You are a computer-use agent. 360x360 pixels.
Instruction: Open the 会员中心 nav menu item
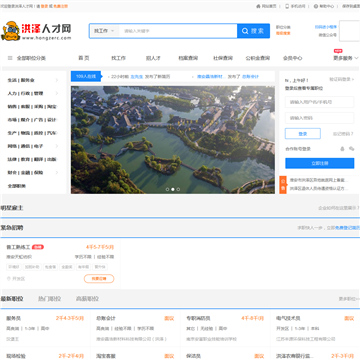292,58
